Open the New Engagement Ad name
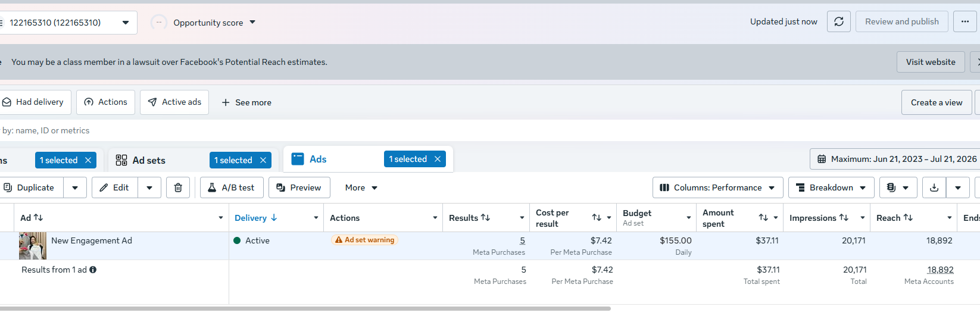 coord(92,240)
